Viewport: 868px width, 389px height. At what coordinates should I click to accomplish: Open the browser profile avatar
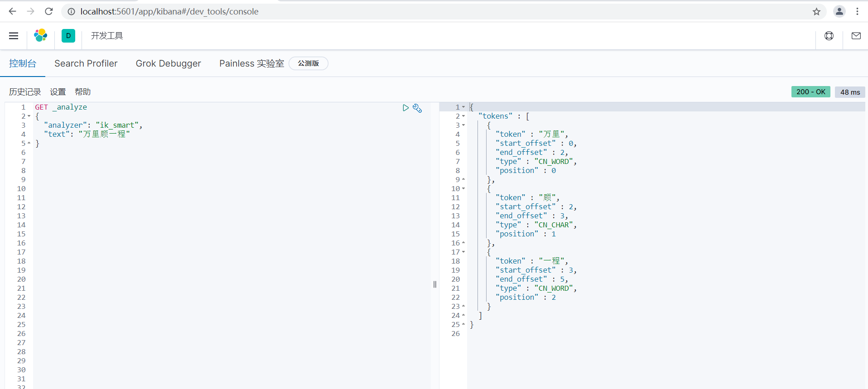click(839, 12)
